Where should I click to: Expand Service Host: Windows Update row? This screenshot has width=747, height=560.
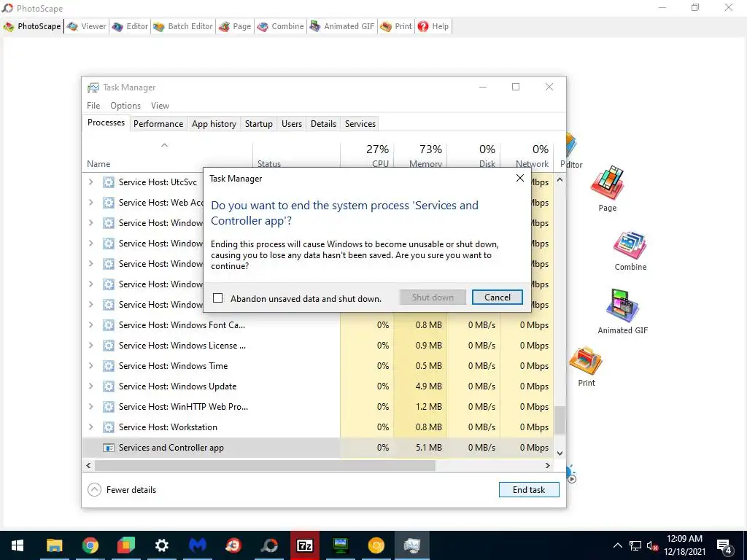pos(91,386)
